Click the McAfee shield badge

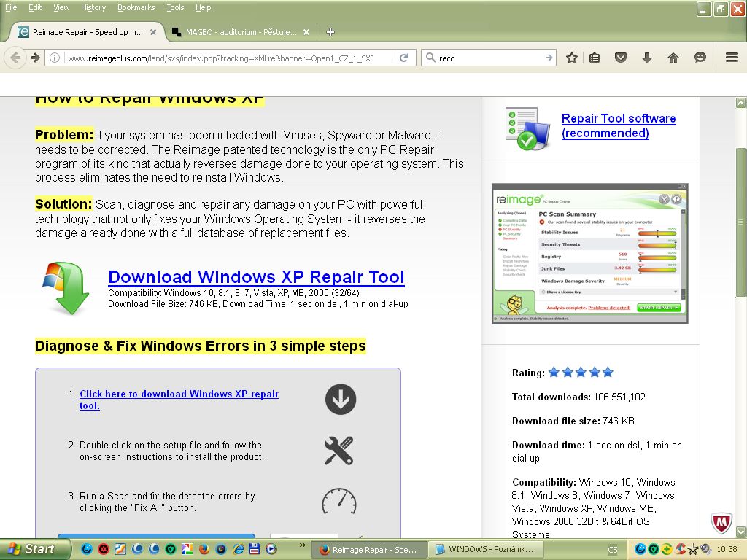pos(721,522)
